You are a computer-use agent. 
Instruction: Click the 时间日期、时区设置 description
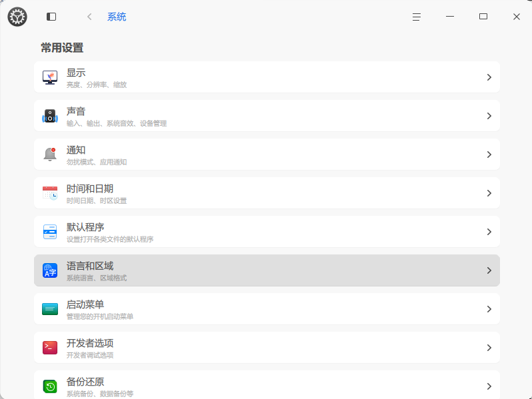97,200
